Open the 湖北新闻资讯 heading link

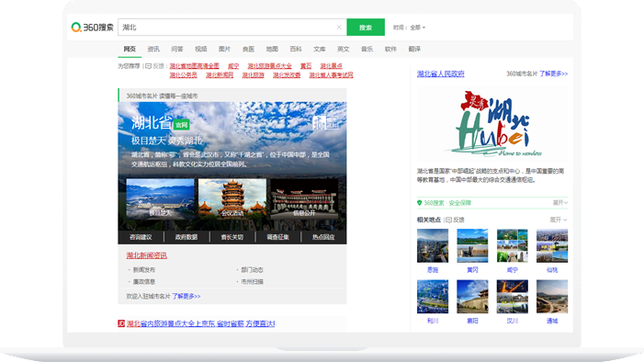(x=147, y=255)
